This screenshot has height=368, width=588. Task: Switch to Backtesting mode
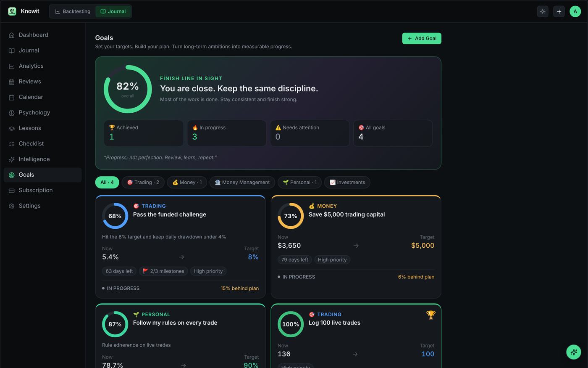click(73, 11)
